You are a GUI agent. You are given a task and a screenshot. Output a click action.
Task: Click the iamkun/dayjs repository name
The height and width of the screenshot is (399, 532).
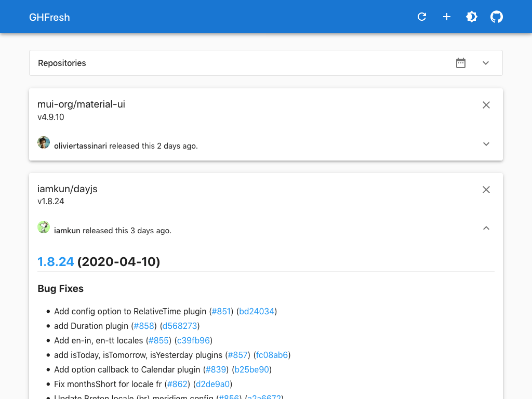[67, 189]
